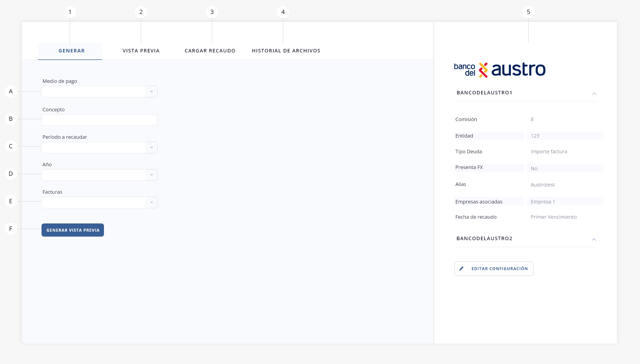640x364 pixels.
Task: Toggle the BANCODELAUSTRO2 section chevron
Action: (594, 239)
